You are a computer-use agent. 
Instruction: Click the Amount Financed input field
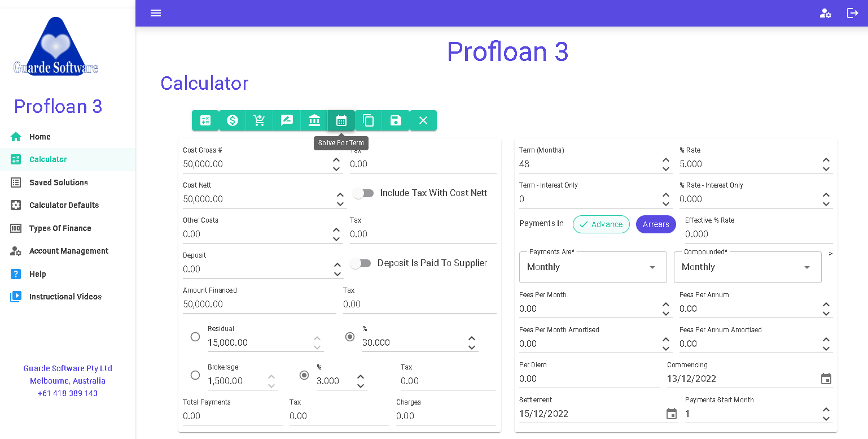260,305
